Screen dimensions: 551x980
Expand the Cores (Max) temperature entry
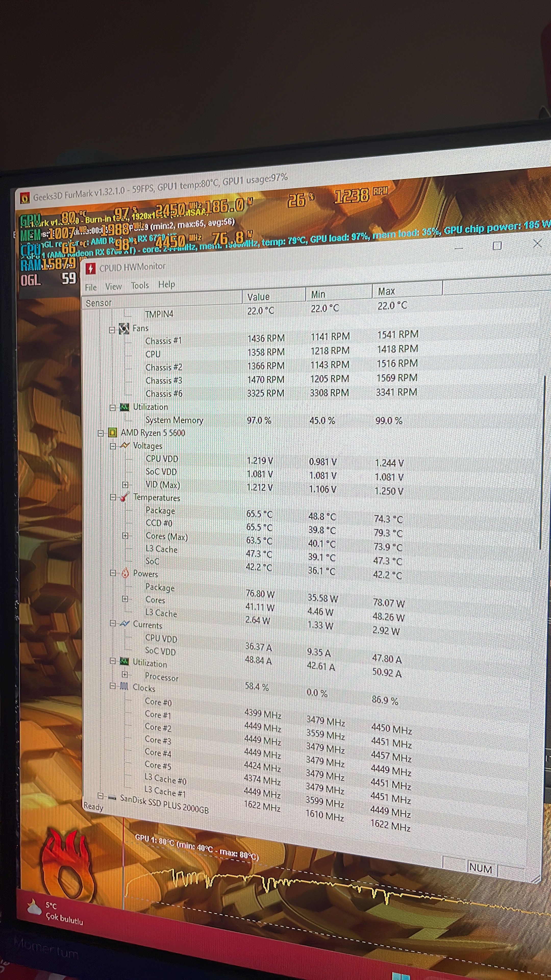(125, 536)
